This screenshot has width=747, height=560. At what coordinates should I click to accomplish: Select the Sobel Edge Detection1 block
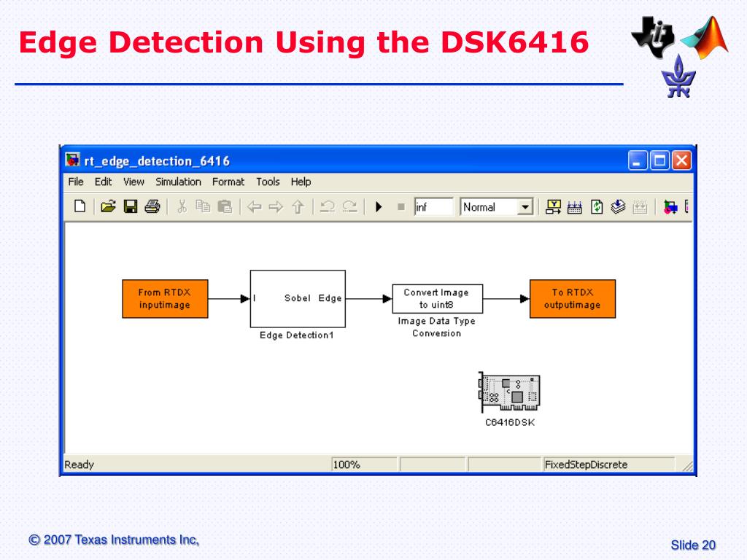pos(298,298)
